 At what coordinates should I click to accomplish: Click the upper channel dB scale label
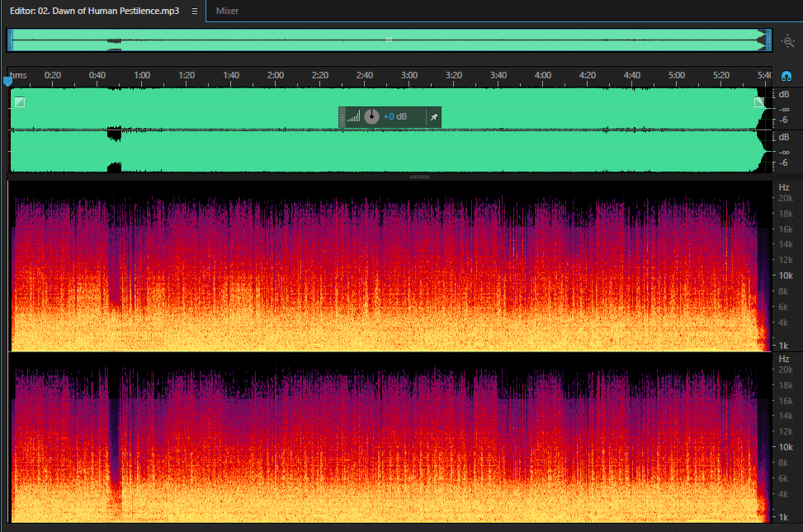tap(784, 94)
